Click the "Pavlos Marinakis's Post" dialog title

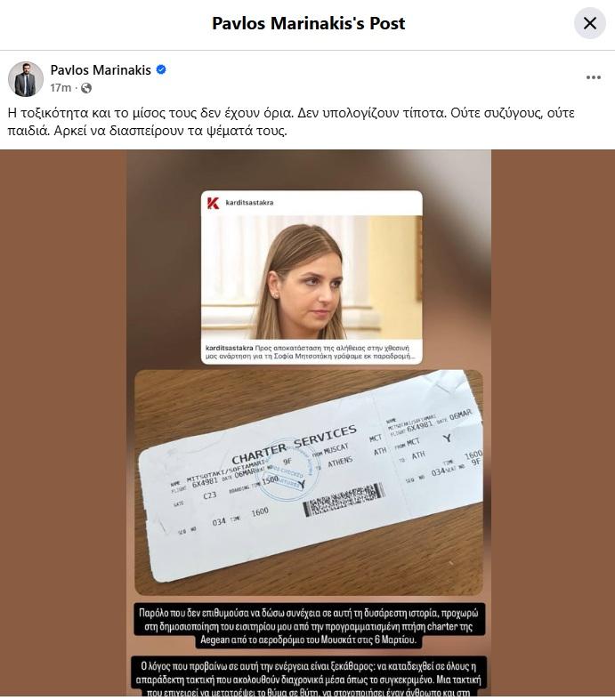coord(308,23)
